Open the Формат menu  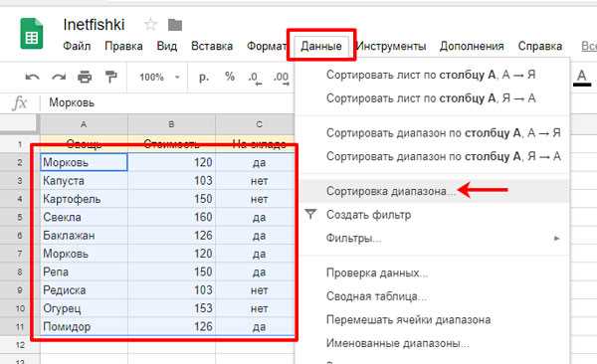266,46
